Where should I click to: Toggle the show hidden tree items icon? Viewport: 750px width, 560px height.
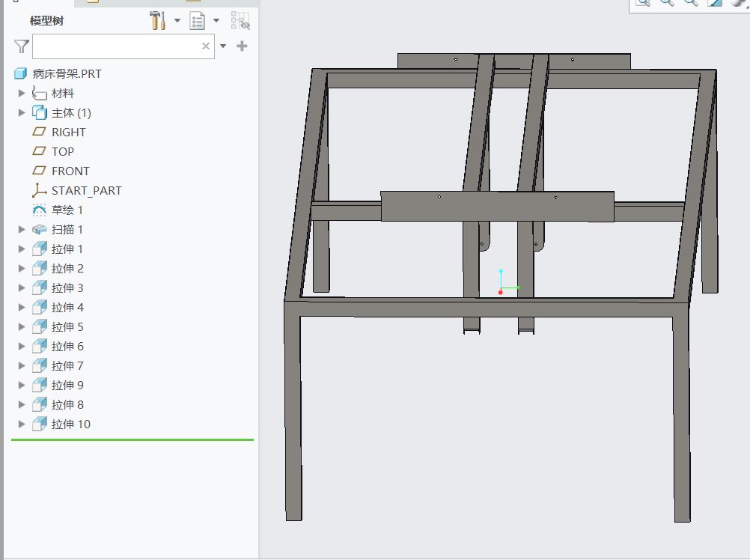(240, 20)
